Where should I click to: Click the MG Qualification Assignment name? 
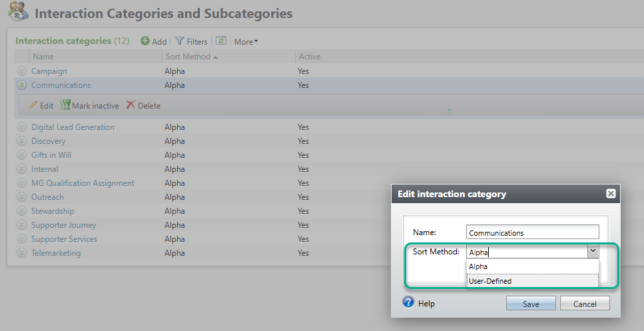coord(83,182)
